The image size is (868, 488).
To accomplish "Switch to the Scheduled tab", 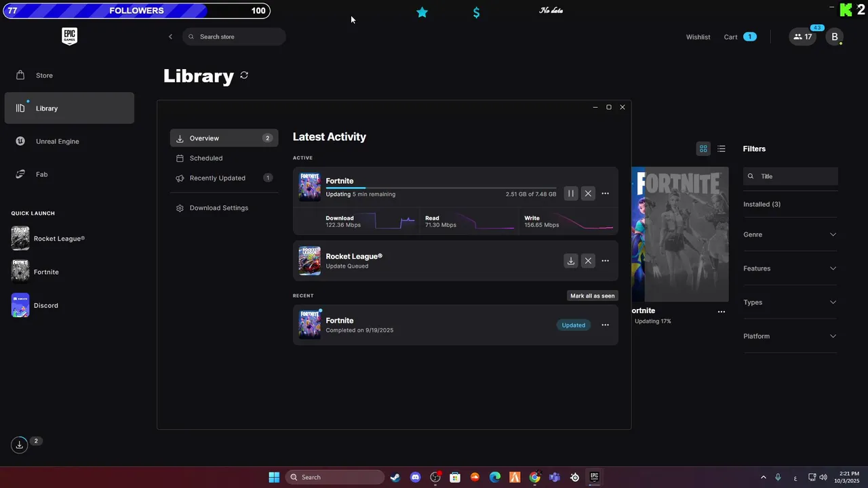I will [224, 158].
